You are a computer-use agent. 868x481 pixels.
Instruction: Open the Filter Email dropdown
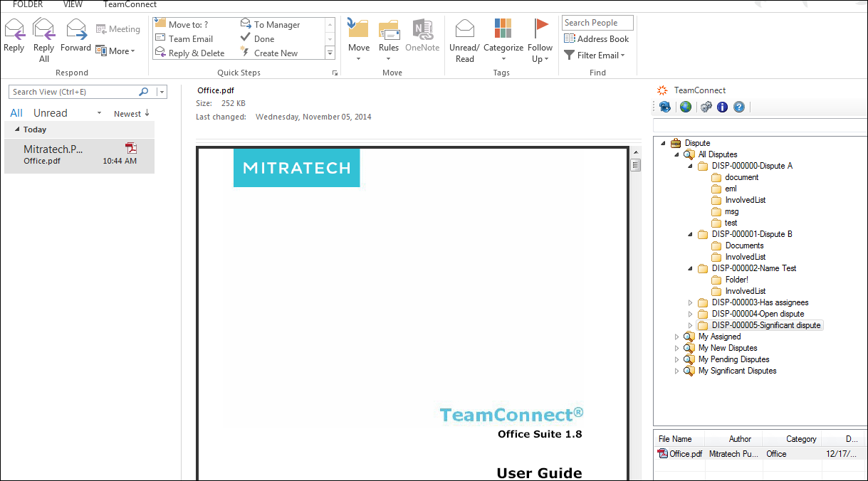click(x=595, y=55)
